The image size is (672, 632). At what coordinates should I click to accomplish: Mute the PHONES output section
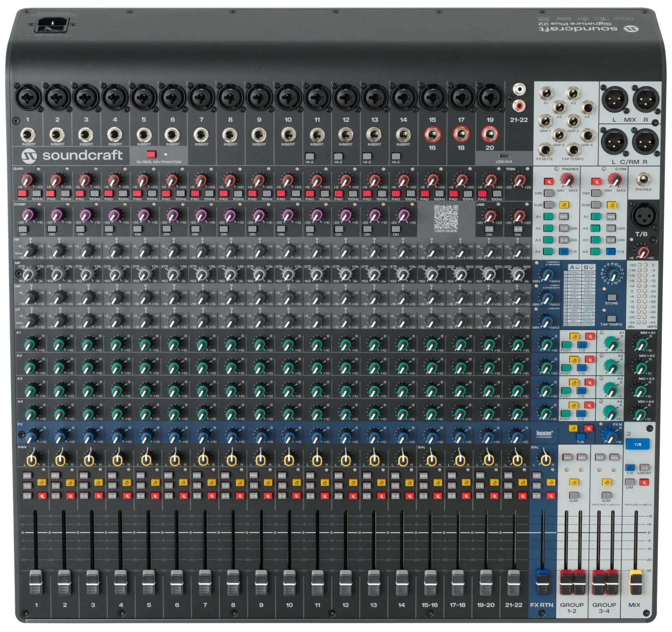click(x=548, y=181)
